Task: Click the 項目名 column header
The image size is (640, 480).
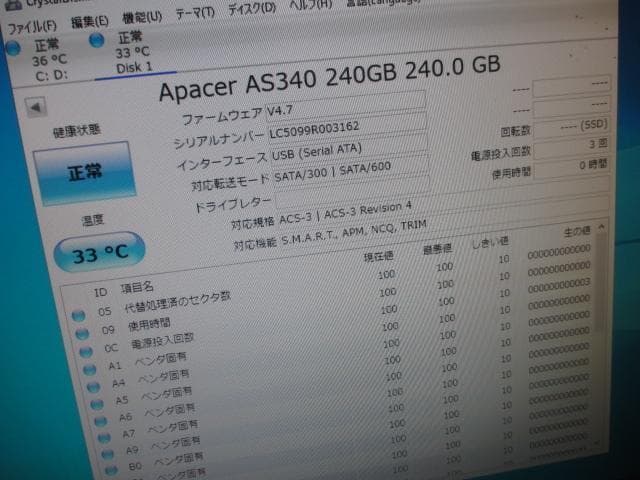Action: 137,287
